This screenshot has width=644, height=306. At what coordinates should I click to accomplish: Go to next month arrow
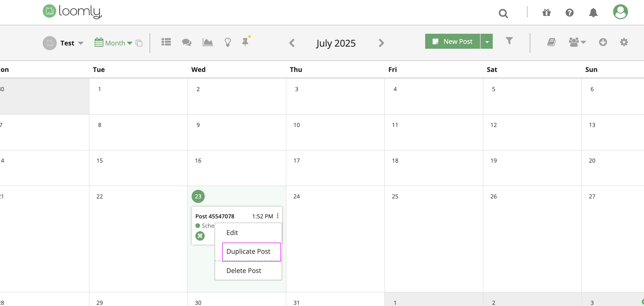click(x=381, y=43)
